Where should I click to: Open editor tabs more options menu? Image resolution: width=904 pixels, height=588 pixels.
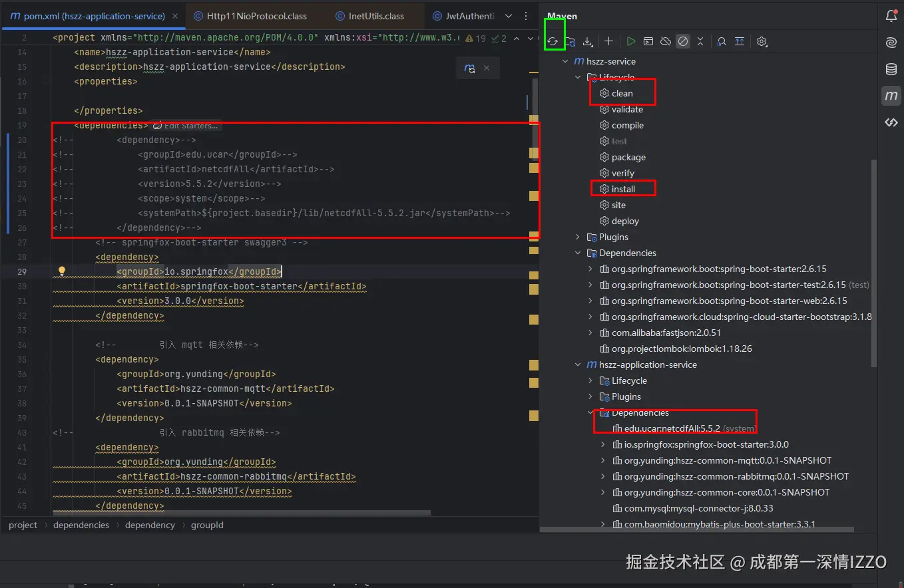526,16
